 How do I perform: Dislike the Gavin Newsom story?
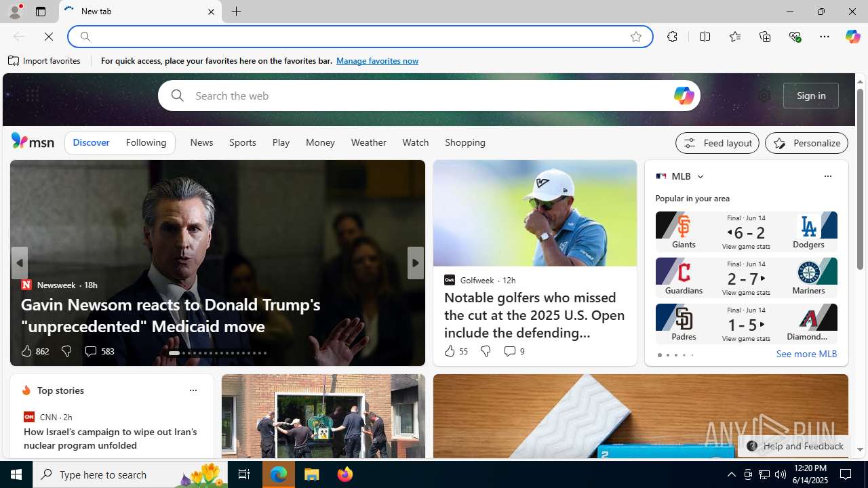coord(66,351)
